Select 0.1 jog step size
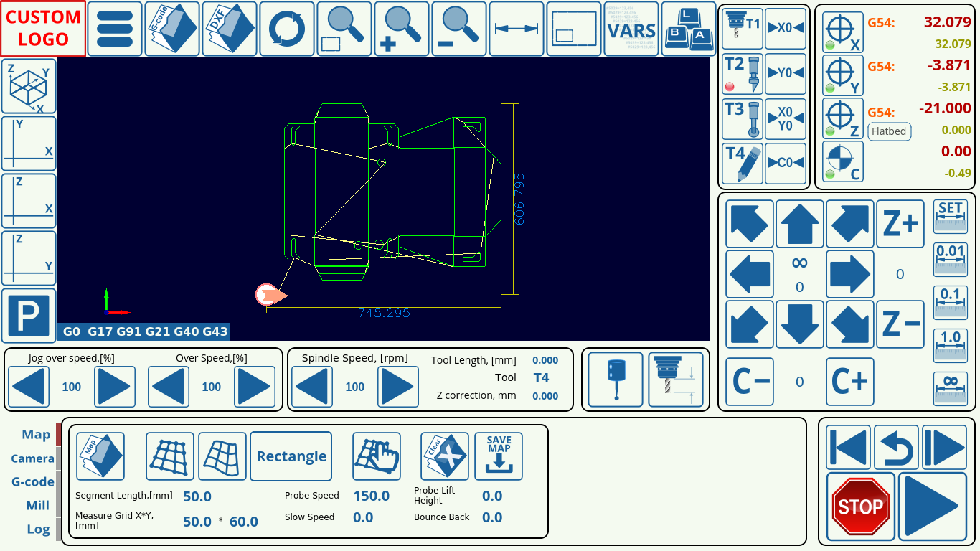 coord(950,302)
